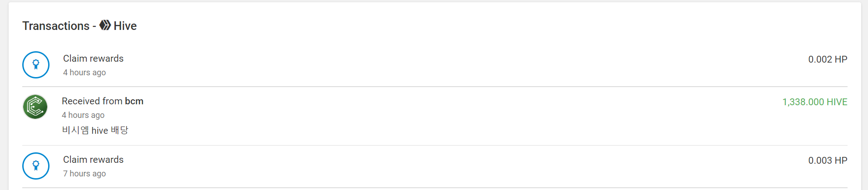
Task: Select the Received from bcm transaction row
Action: tap(435, 116)
